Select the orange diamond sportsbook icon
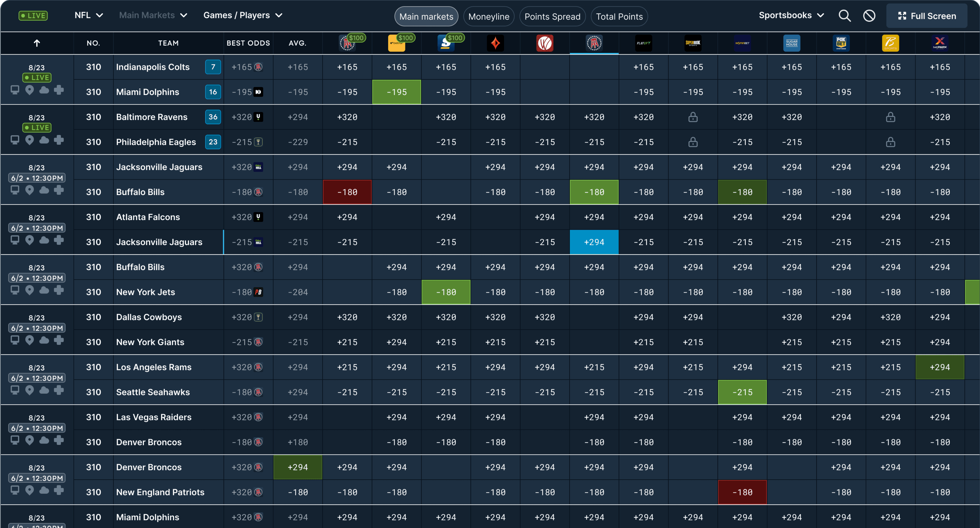The image size is (980, 528). [495, 43]
